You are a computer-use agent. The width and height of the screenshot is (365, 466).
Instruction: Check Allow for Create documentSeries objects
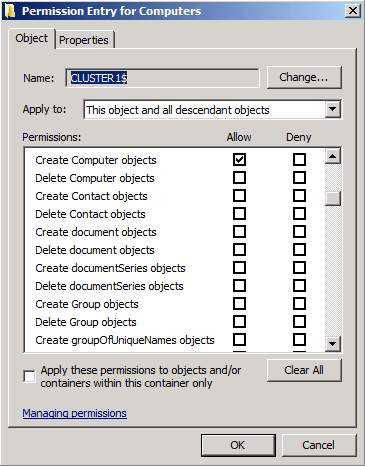[x=239, y=268]
